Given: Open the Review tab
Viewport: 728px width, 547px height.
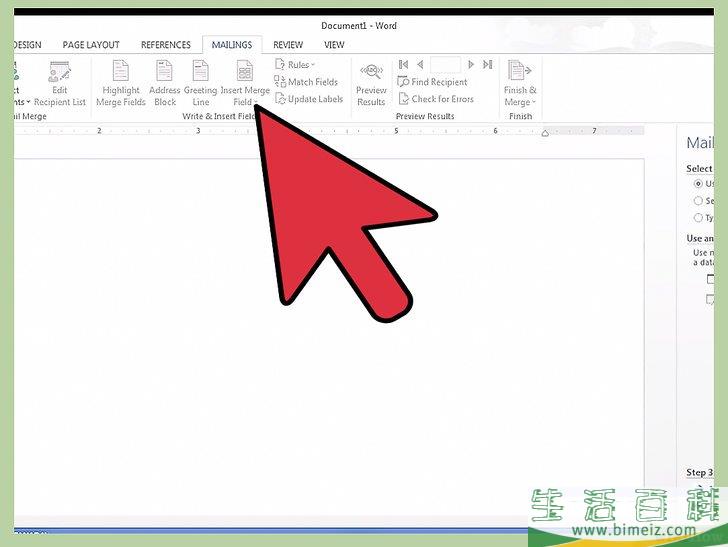Looking at the screenshot, I should pos(288,45).
